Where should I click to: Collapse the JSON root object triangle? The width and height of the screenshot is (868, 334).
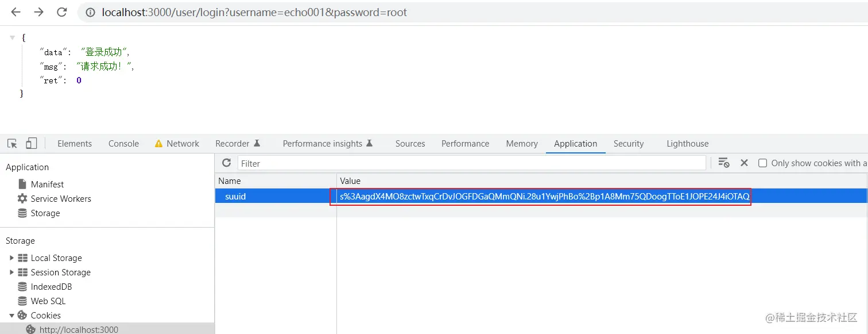[x=12, y=37]
